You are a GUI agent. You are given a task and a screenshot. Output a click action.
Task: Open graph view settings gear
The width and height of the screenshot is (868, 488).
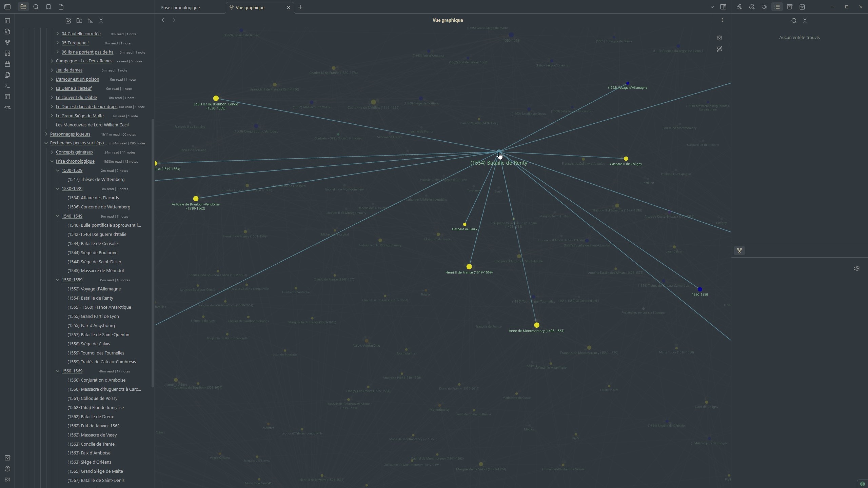pyautogui.click(x=719, y=38)
